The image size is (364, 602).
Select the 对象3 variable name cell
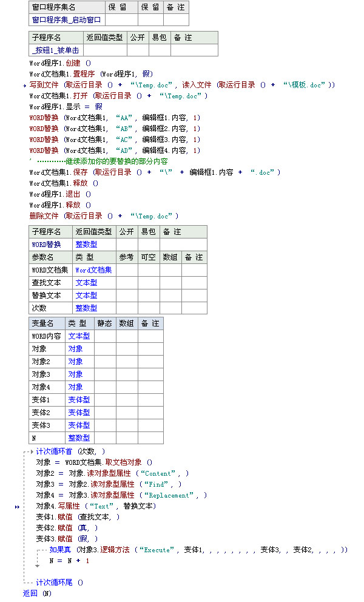[x=47, y=374]
